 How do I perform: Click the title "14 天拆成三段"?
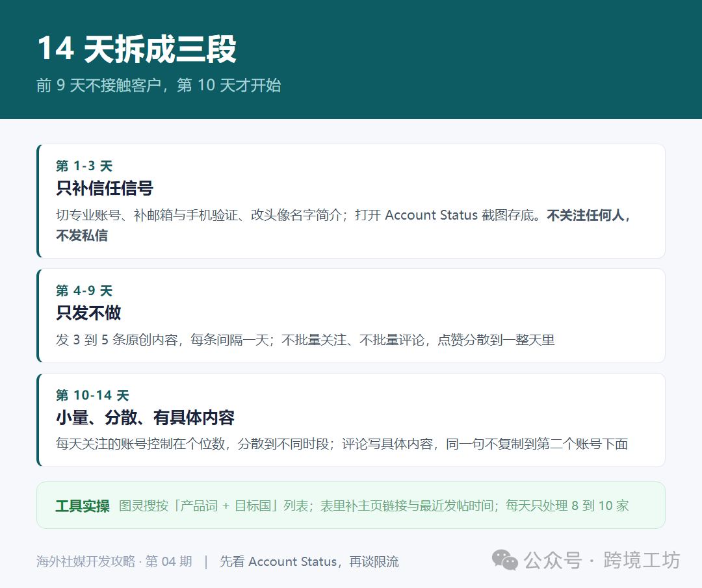(x=136, y=49)
